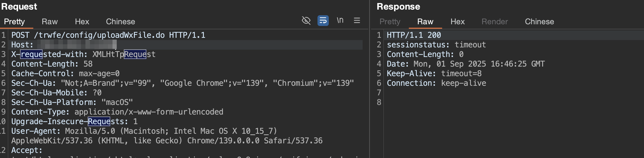Viewport: 644px width, 158px height.
Task: Toggle the line wrap icon in Request
Action: click(323, 21)
